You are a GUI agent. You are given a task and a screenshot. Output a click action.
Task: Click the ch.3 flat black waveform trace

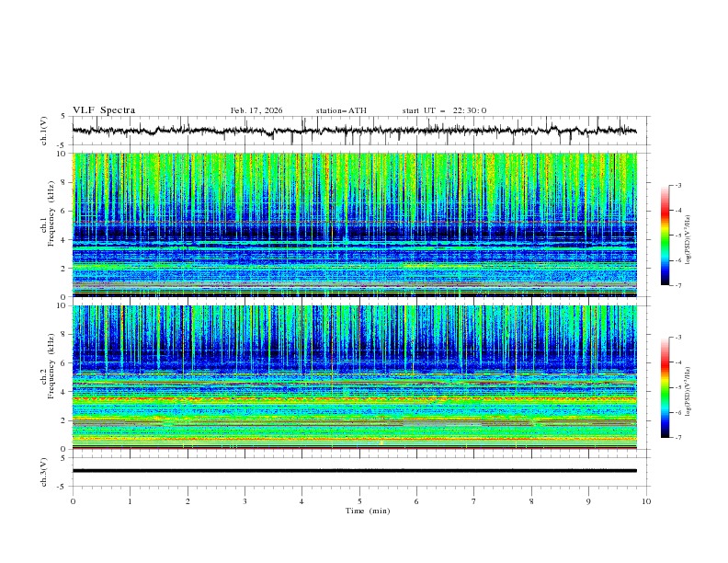355,471
